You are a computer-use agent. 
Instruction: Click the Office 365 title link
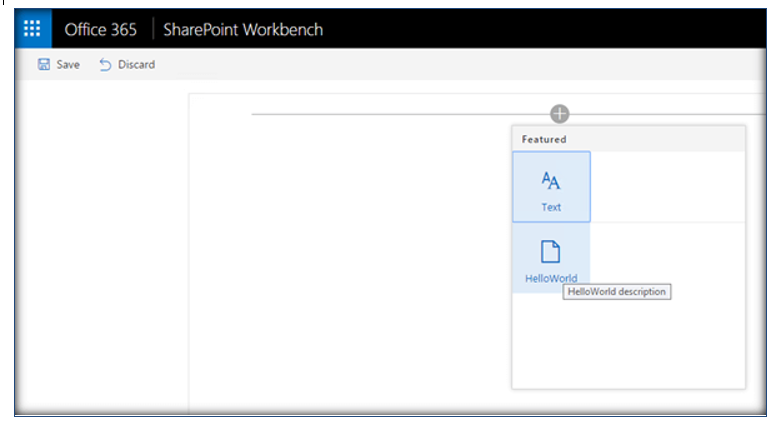pyautogui.click(x=101, y=30)
